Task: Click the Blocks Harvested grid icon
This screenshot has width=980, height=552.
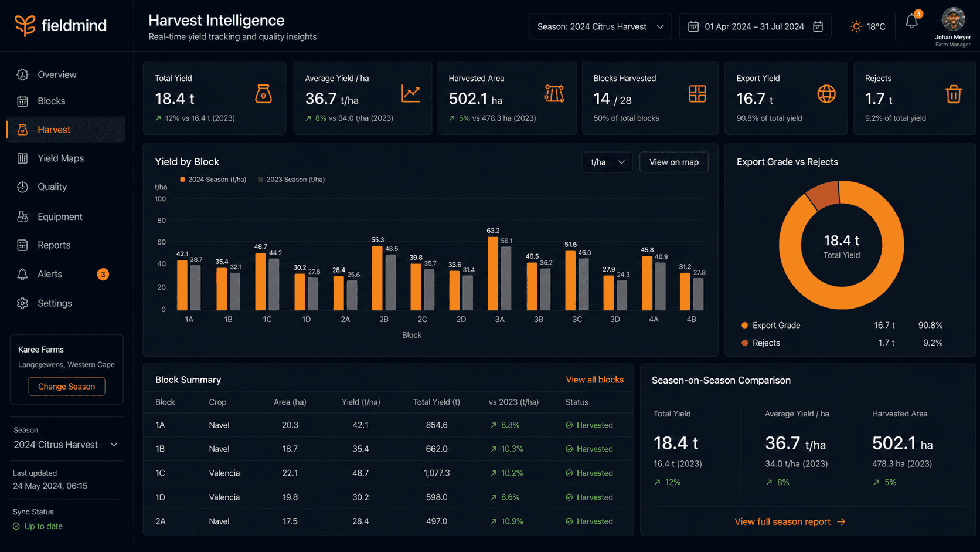Action: (x=697, y=94)
